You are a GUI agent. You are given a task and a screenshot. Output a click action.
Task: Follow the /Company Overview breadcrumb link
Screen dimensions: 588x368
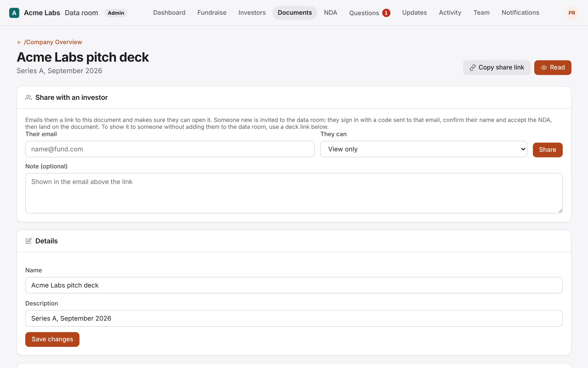point(53,42)
